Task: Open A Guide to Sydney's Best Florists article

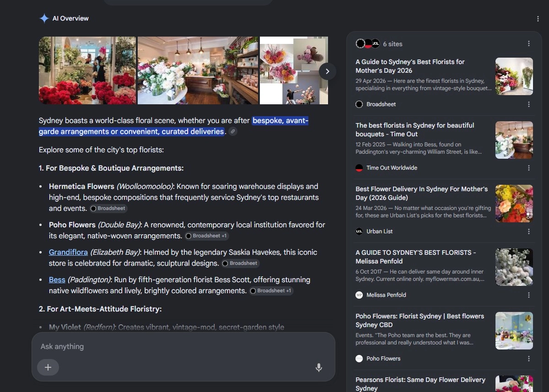Action: (410, 66)
